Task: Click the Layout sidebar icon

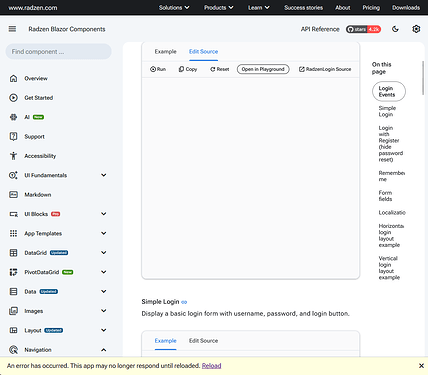Action: click(13, 330)
